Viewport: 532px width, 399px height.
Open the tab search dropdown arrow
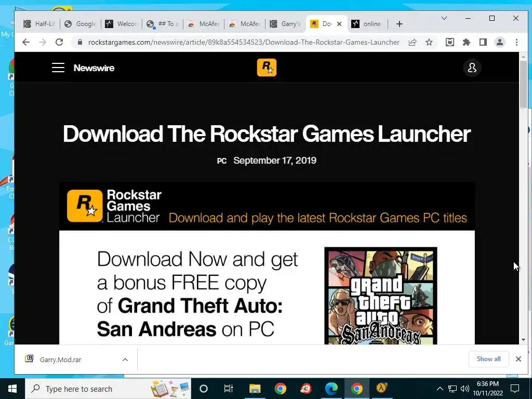(x=444, y=18)
